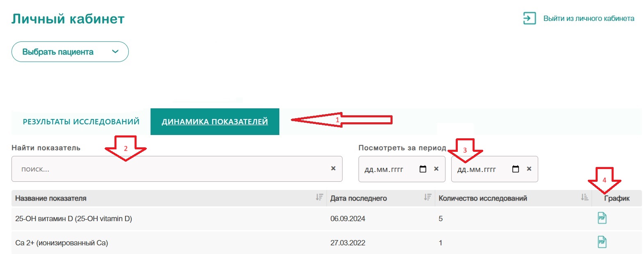The height and width of the screenshot is (254, 644).
Task: Open PDF chart for 25-OH витамин D
Action: pyautogui.click(x=602, y=218)
